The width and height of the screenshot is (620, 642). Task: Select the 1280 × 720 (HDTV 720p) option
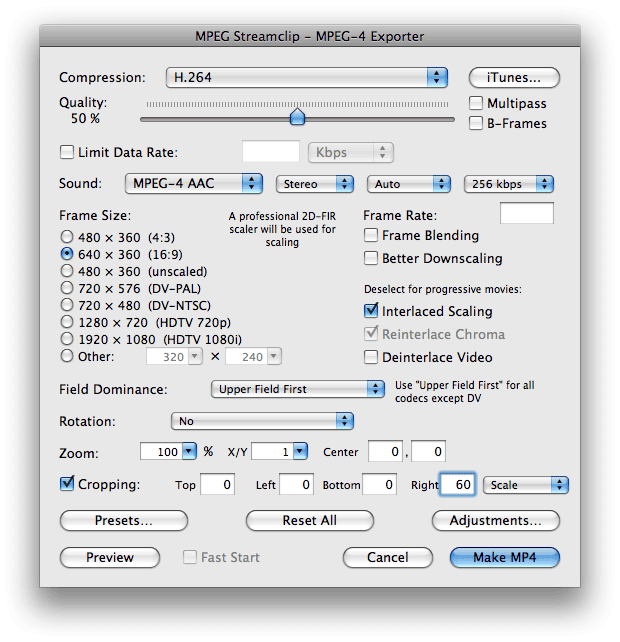click(x=67, y=322)
